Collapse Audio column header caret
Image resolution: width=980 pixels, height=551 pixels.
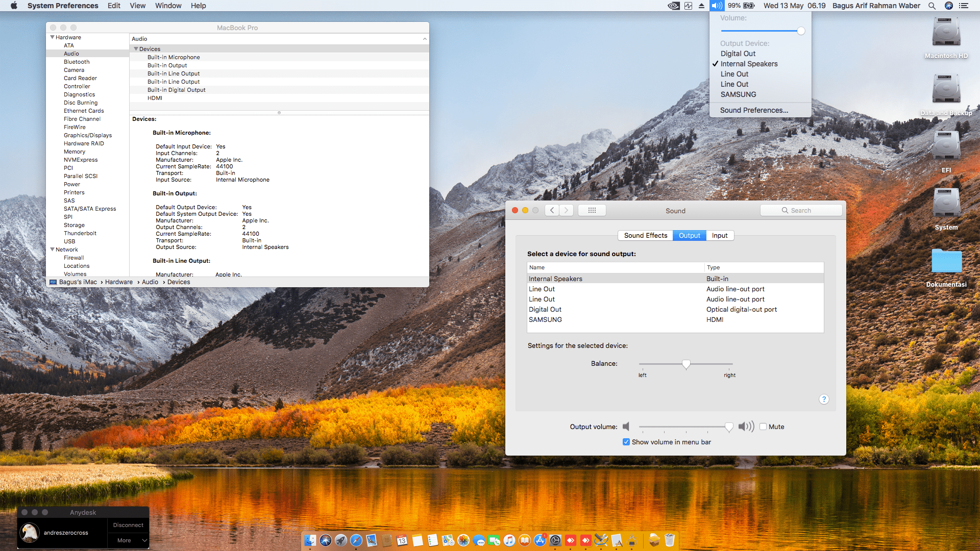[x=425, y=39]
